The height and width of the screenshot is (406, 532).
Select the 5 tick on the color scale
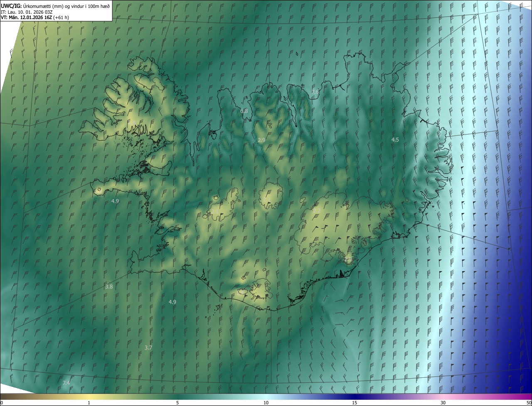[177, 403]
